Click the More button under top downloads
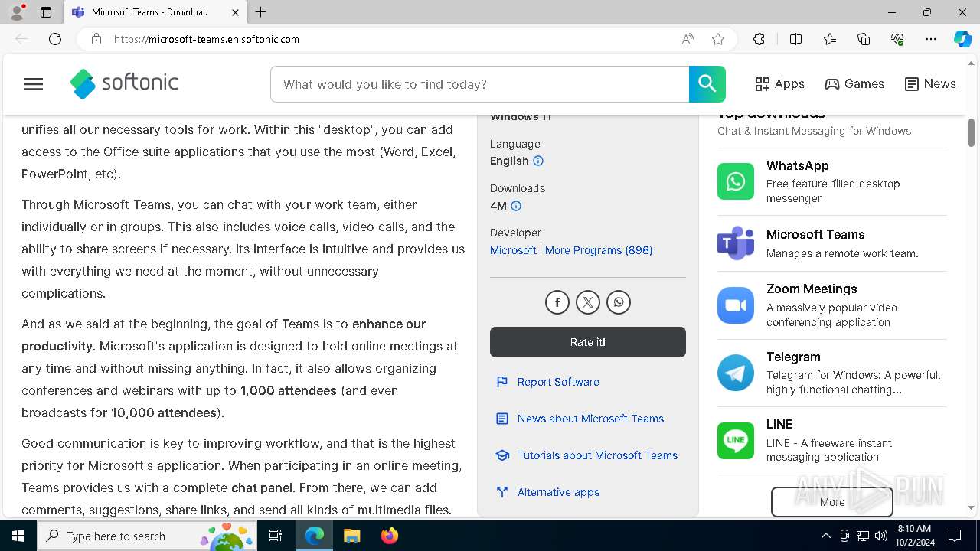Screen dimensions: 980x551 pos(832,502)
